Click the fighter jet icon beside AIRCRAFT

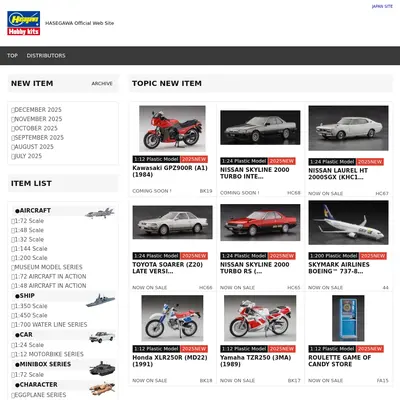[x=100, y=212]
